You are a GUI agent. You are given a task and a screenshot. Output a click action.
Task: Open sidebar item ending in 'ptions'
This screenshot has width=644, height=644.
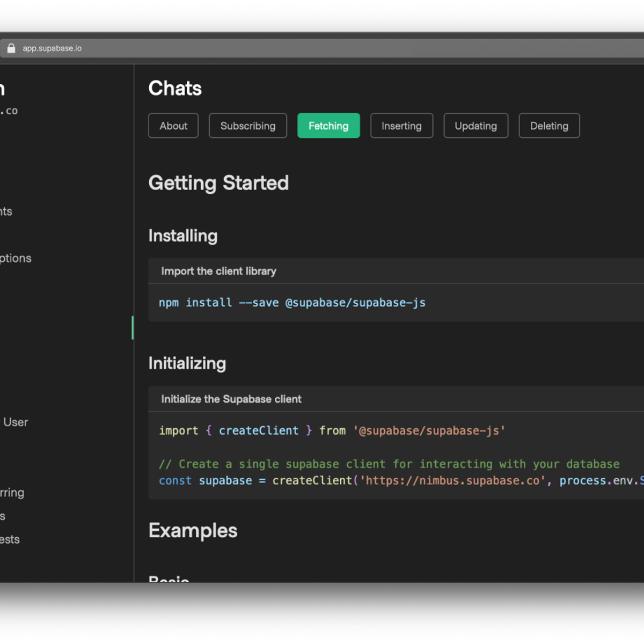coord(16,258)
